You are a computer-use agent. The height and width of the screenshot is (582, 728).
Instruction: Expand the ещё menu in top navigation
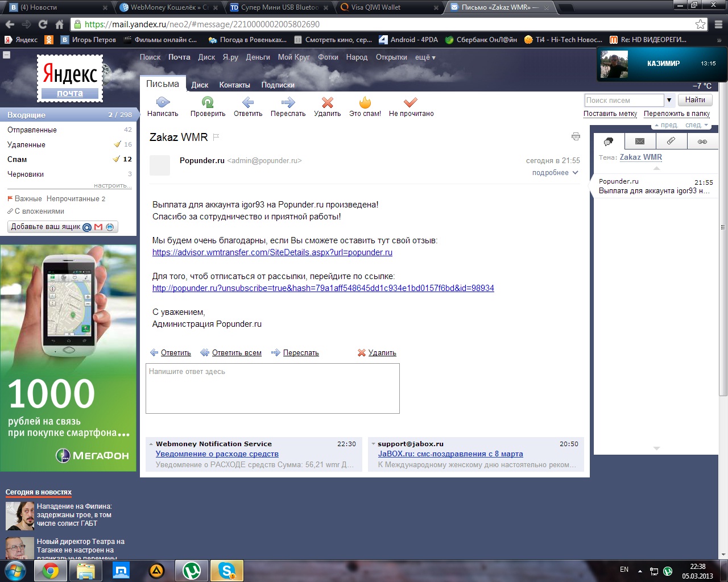[425, 57]
